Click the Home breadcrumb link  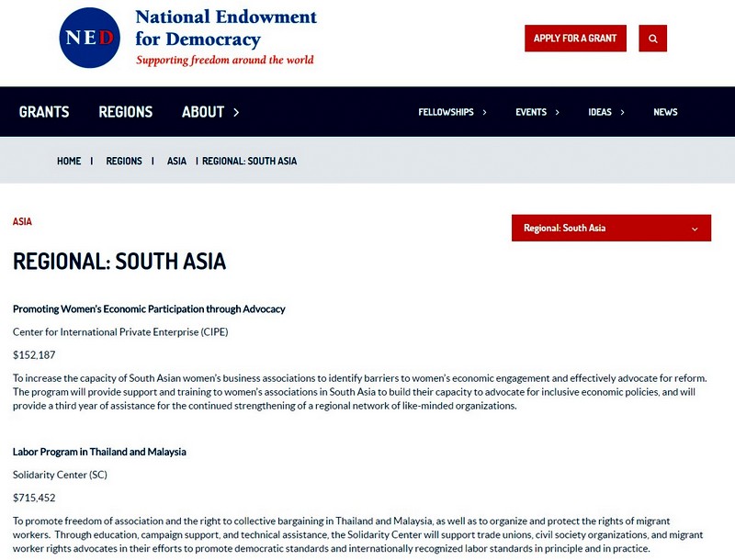(x=69, y=161)
